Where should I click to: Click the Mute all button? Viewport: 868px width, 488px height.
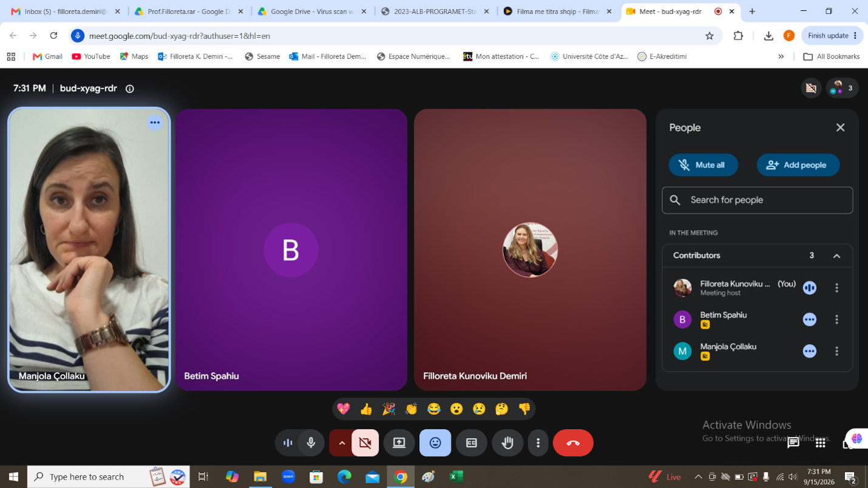pos(703,165)
